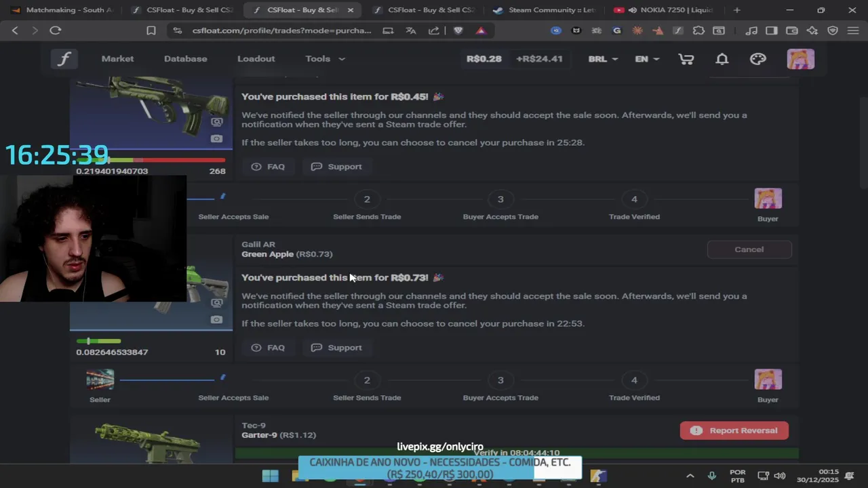Click the R$0.28 balance display

pyautogui.click(x=484, y=59)
